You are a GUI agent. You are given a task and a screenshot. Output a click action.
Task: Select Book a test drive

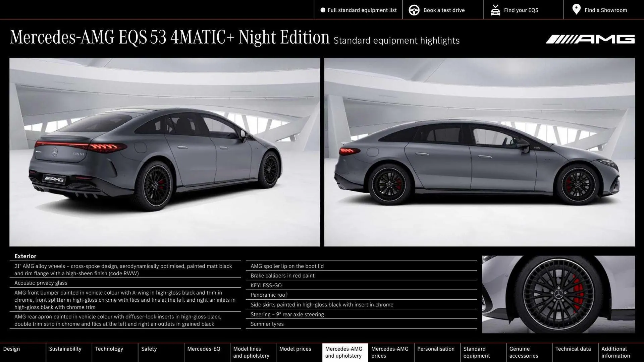point(444,10)
